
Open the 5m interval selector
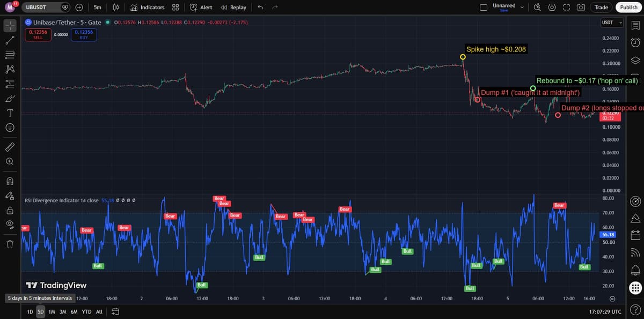click(97, 8)
